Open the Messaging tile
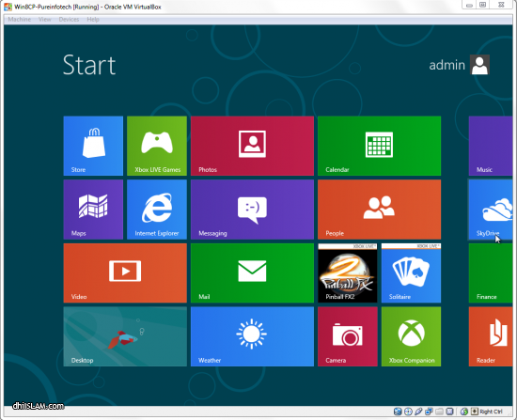This screenshot has height=420, width=517. [x=252, y=210]
